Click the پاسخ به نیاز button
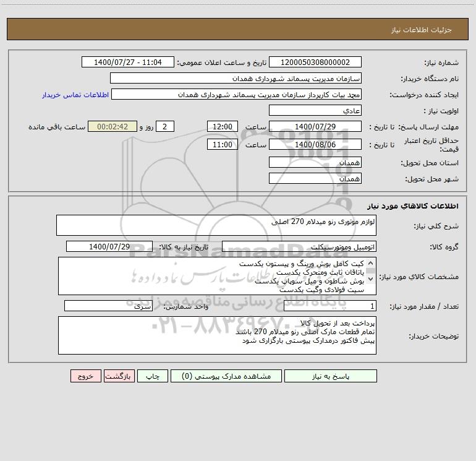Viewport: 476px width, 461px height. coord(331,376)
